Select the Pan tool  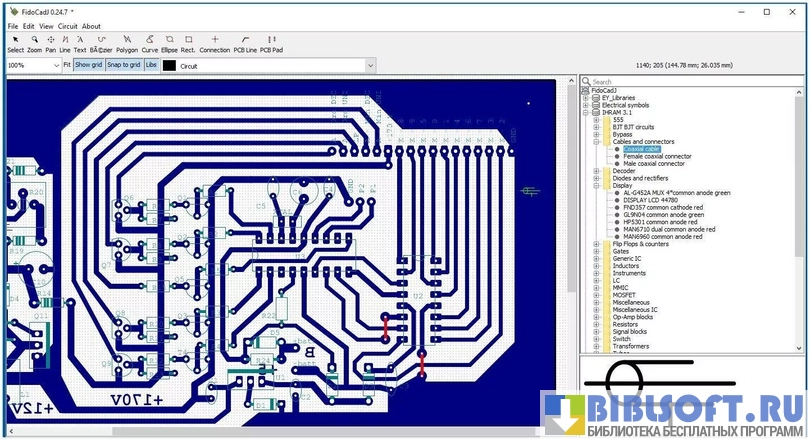click(x=51, y=43)
